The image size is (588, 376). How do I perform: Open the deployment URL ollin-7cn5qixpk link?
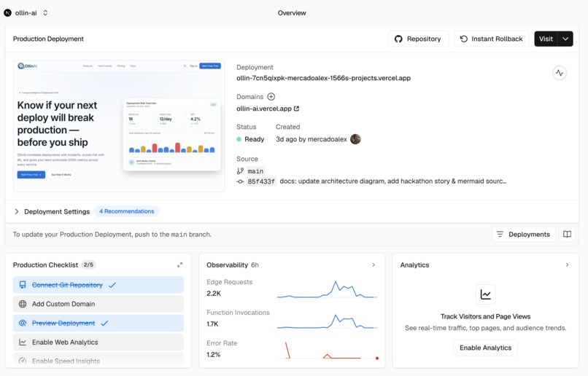[323, 78]
